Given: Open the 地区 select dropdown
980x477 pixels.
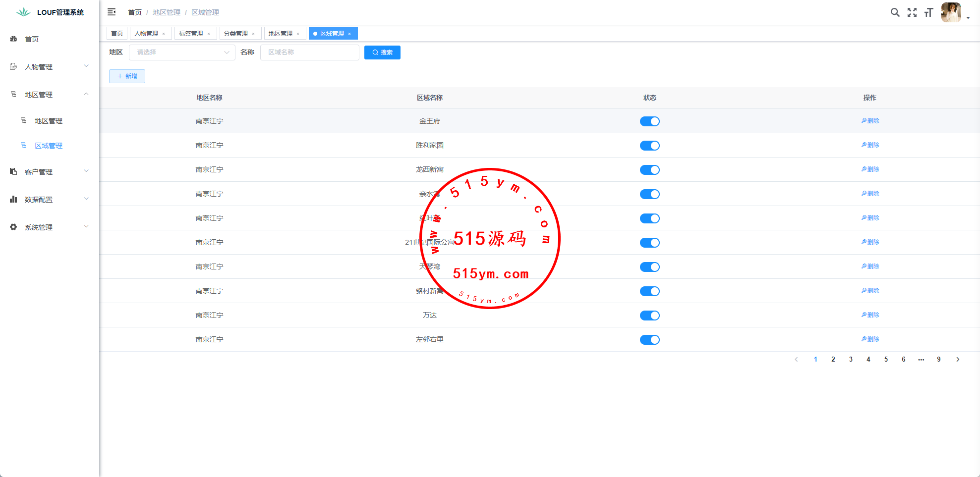Looking at the screenshot, I should point(182,53).
